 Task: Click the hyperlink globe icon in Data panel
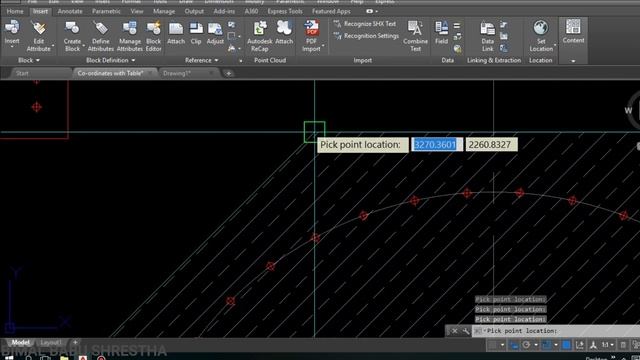[x=458, y=49]
